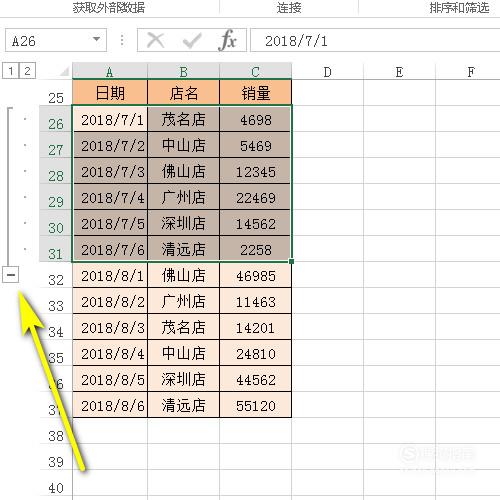Click the 日期 header cell

pyautogui.click(x=110, y=92)
